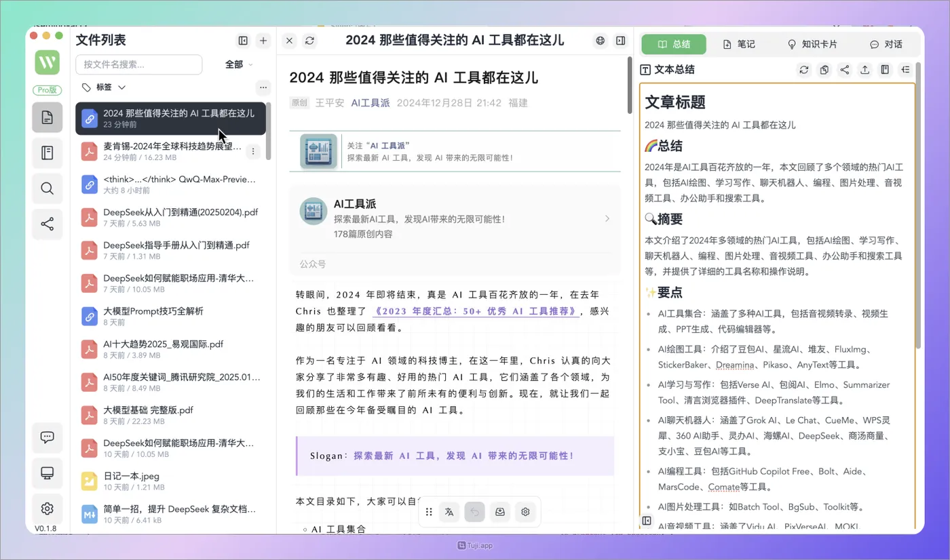
Task: Click the AI工具派 author link
Action: click(370, 103)
